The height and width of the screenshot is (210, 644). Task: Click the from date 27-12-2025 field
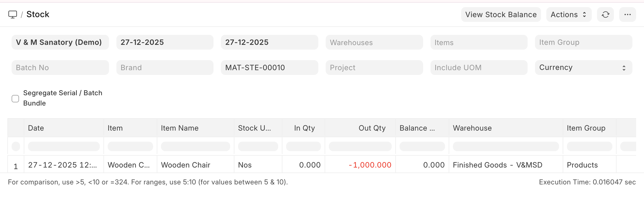[x=165, y=42]
